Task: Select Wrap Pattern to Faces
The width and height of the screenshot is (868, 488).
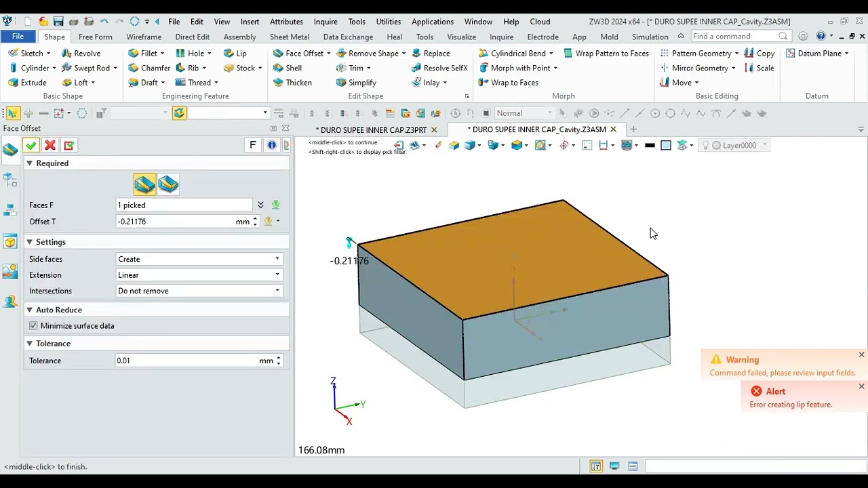Action: [606, 53]
